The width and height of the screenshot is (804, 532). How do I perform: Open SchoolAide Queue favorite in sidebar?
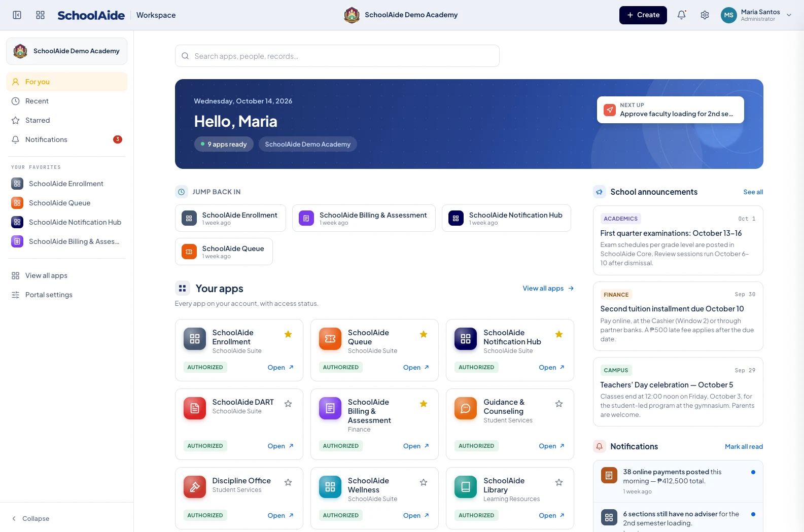coord(66,203)
